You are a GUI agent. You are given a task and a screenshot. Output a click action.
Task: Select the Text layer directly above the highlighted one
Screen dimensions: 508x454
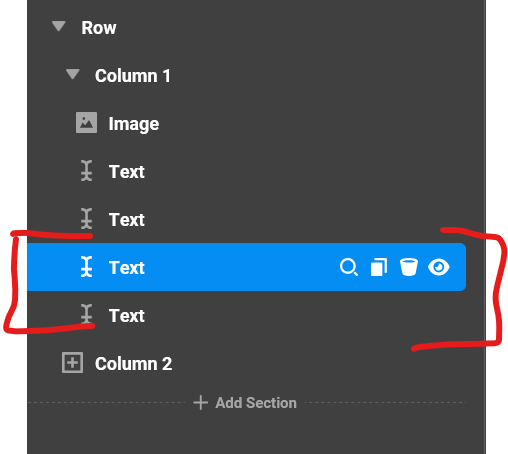pyautogui.click(x=127, y=220)
